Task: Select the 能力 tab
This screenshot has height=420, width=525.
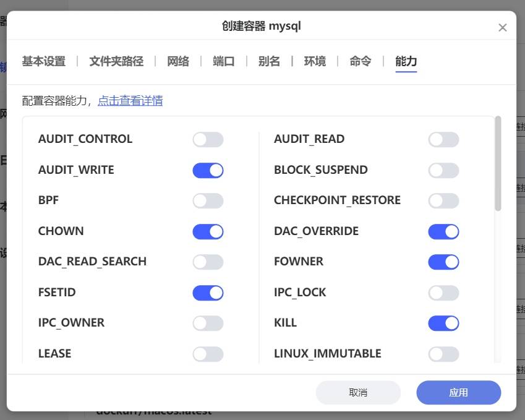Action: point(406,61)
